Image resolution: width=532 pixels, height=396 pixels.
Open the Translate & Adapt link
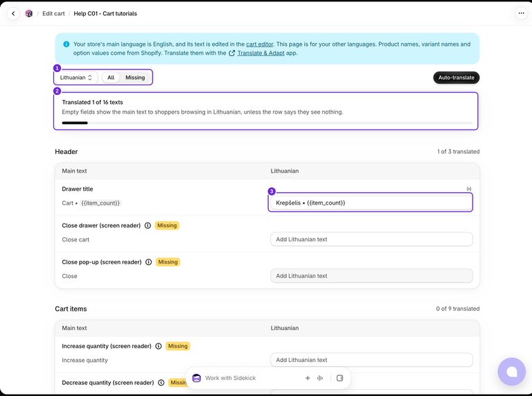261,53
